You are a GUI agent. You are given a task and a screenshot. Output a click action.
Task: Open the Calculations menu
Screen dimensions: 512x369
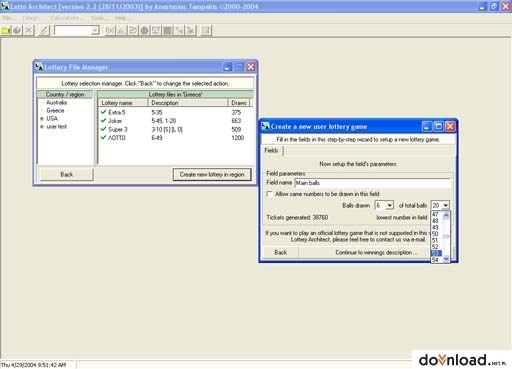coord(65,18)
